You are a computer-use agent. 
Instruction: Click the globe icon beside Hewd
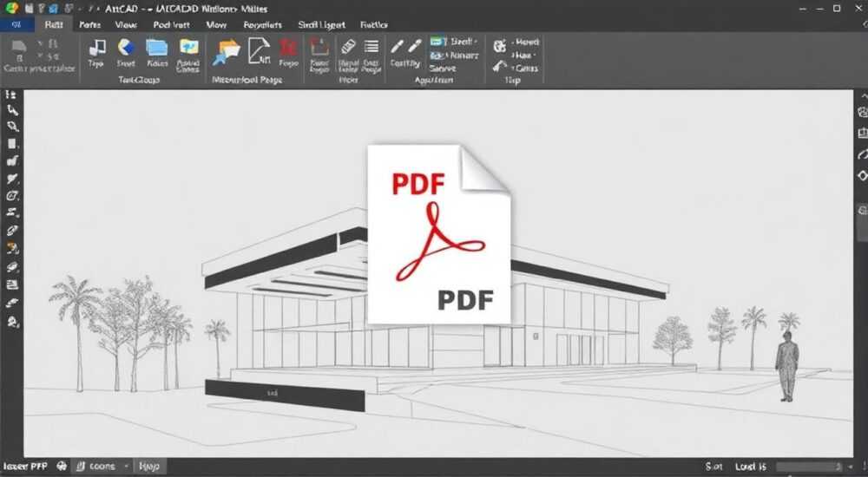(500, 45)
